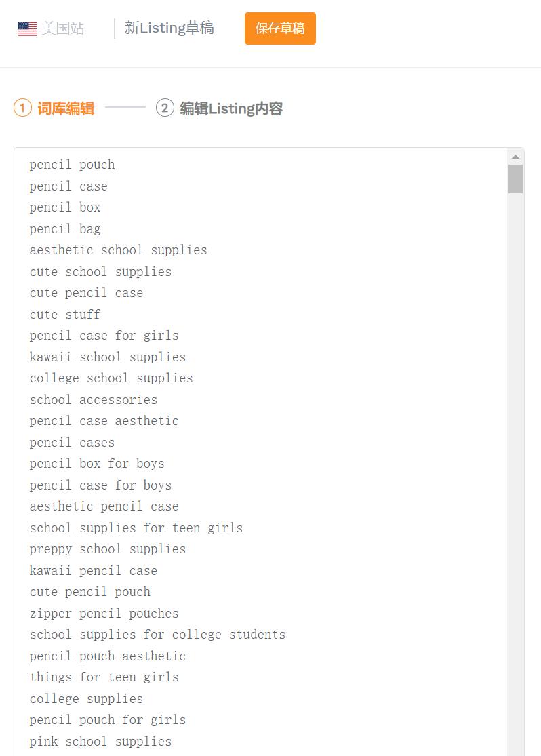Click the keyword list scrollbar thumb
The image size is (541, 756).
point(515,179)
